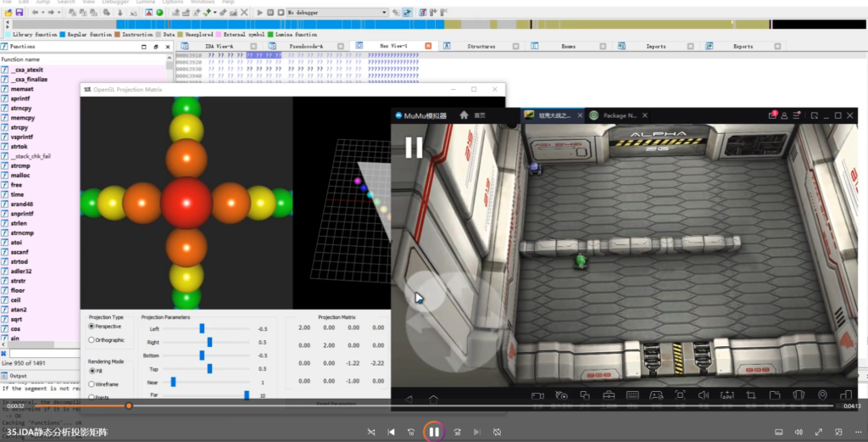Open video player more options ellipsis

pos(859,432)
